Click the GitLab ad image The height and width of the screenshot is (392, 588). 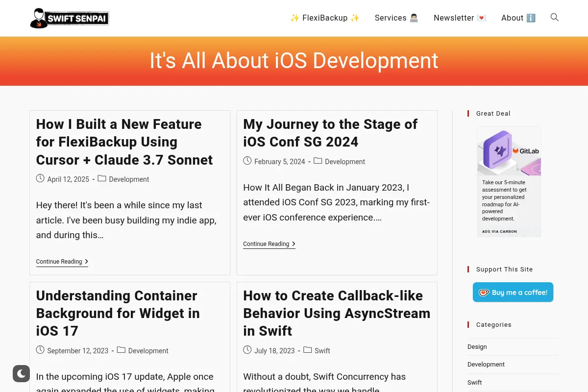tap(509, 151)
